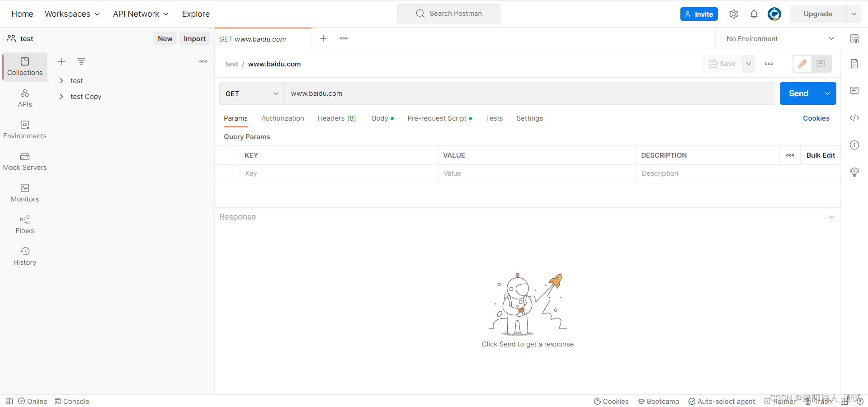Expand the test collection
The width and height of the screenshot is (868, 407).
click(x=61, y=81)
